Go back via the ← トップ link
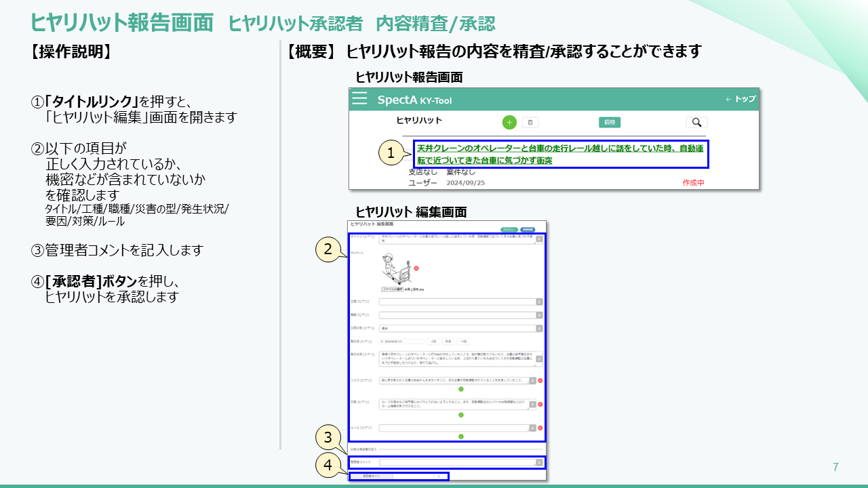Viewport: 868px width, 488px height. (x=740, y=99)
